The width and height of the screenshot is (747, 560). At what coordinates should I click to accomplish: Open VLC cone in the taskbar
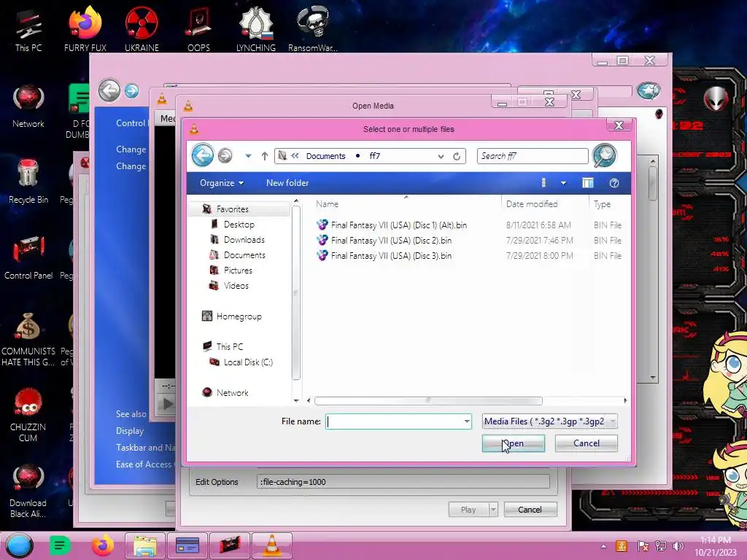point(271,545)
